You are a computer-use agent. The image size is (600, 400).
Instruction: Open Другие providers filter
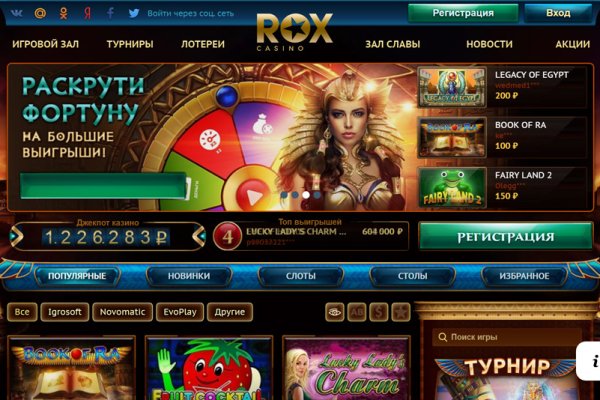pyautogui.click(x=230, y=312)
